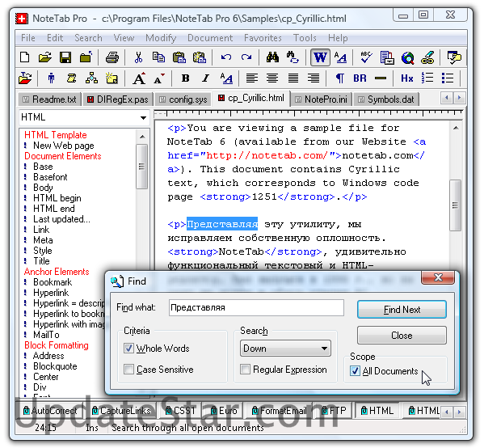Click the Find what input field
Image resolution: width=484 pixels, height=448 pixels.
click(256, 308)
